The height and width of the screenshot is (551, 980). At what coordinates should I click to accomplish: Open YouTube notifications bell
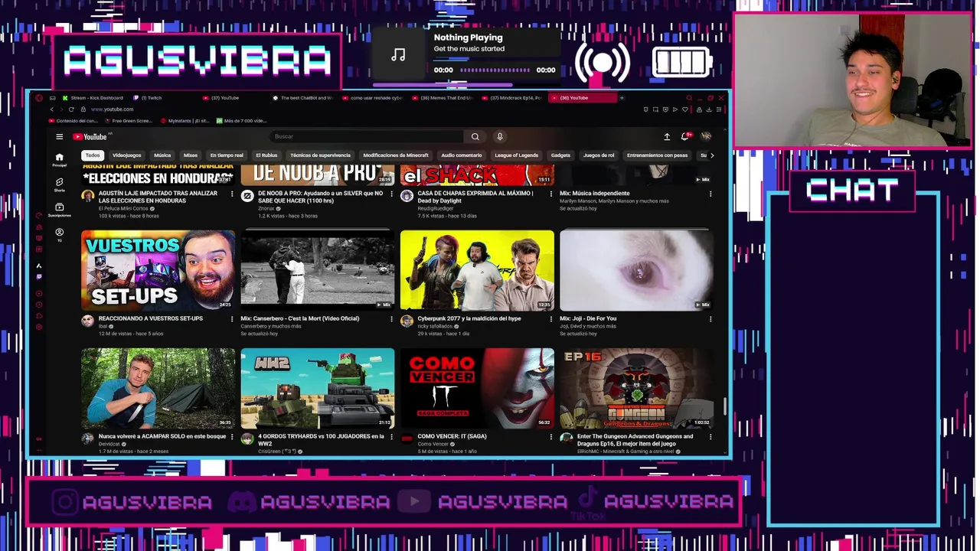click(x=685, y=136)
